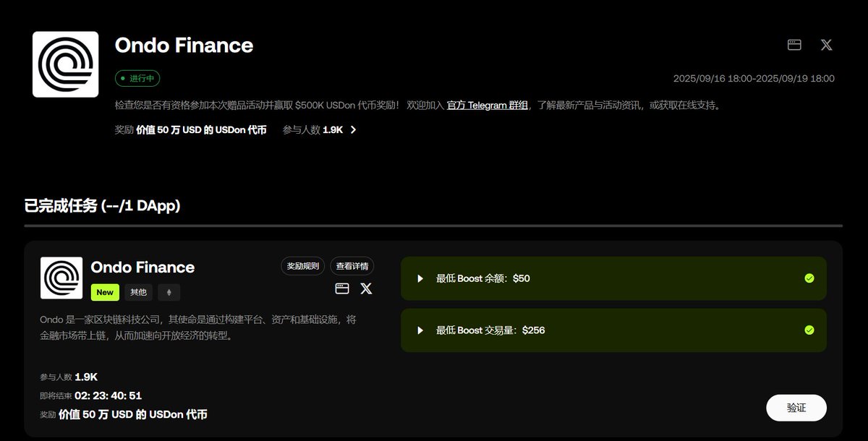
Task: Click the countdown 02: 23: 40: 51
Action: pos(108,395)
